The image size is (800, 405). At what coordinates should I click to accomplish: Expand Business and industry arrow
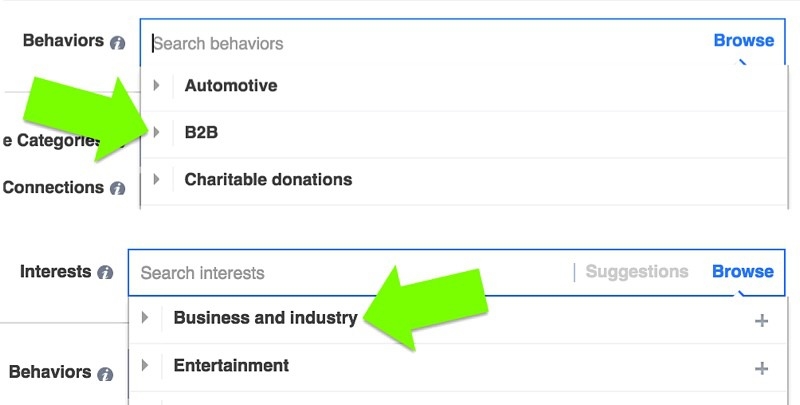tap(145, 317)
